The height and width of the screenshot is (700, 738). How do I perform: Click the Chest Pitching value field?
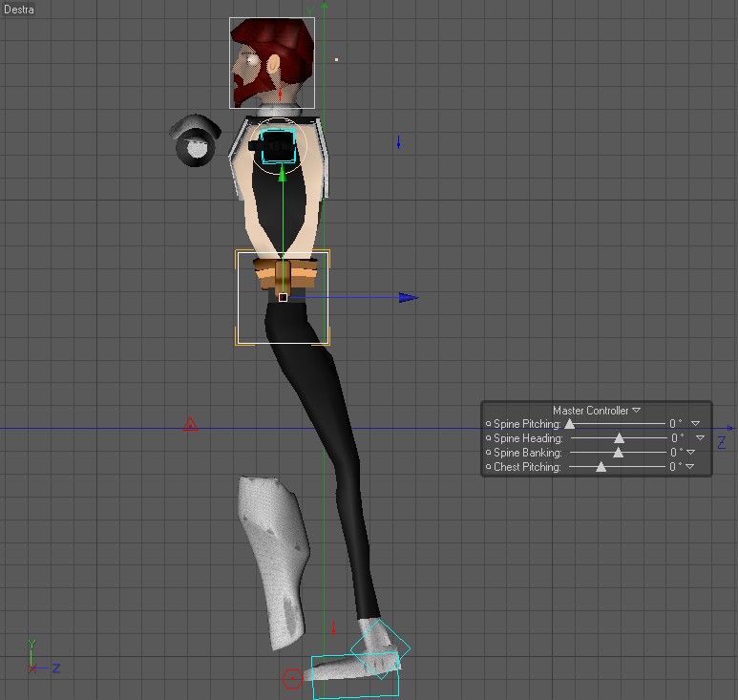tap(675, 467)
